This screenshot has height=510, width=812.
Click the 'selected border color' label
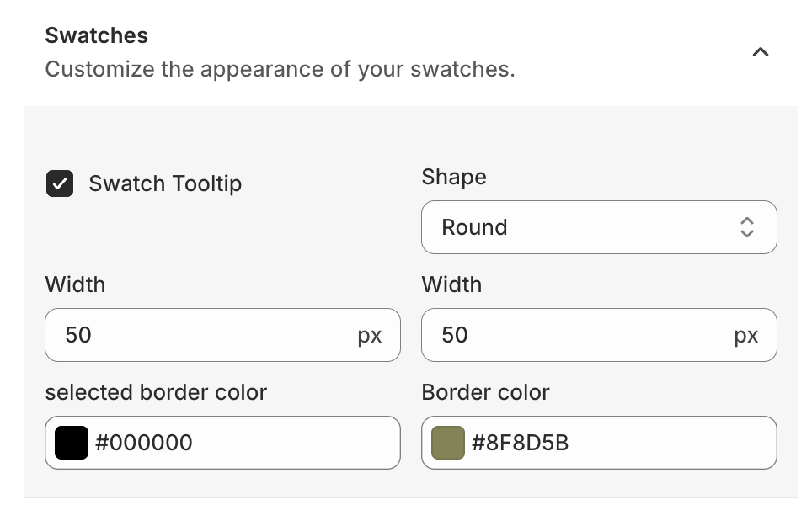(x=156, y=392)
